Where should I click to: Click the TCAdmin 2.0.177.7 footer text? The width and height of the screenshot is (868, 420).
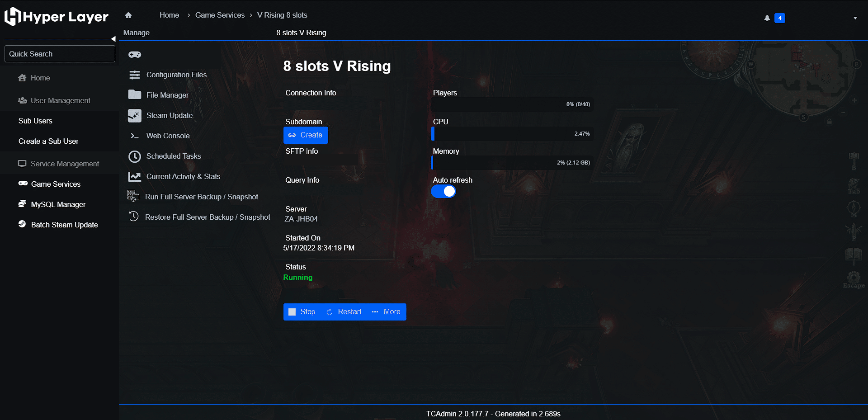[x=493, y=414]
